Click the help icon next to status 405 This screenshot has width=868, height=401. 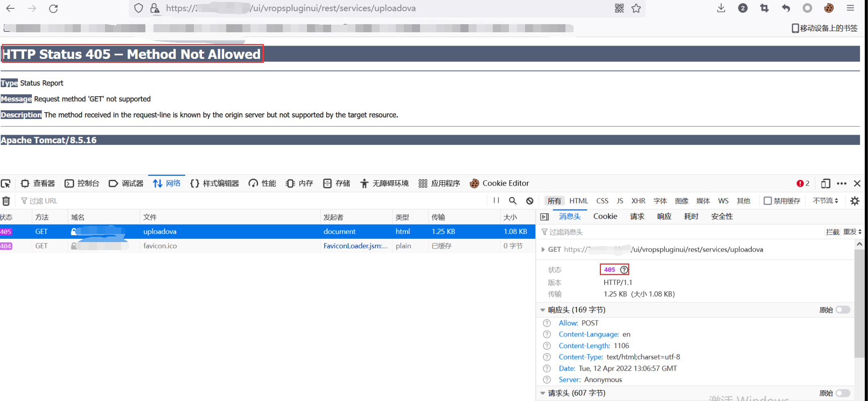tap(624, 269)
